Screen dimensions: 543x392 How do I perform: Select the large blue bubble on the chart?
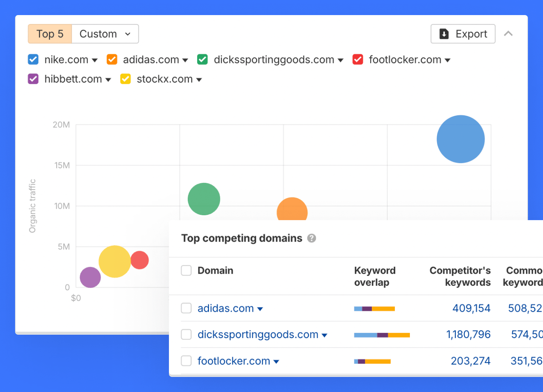460,139
